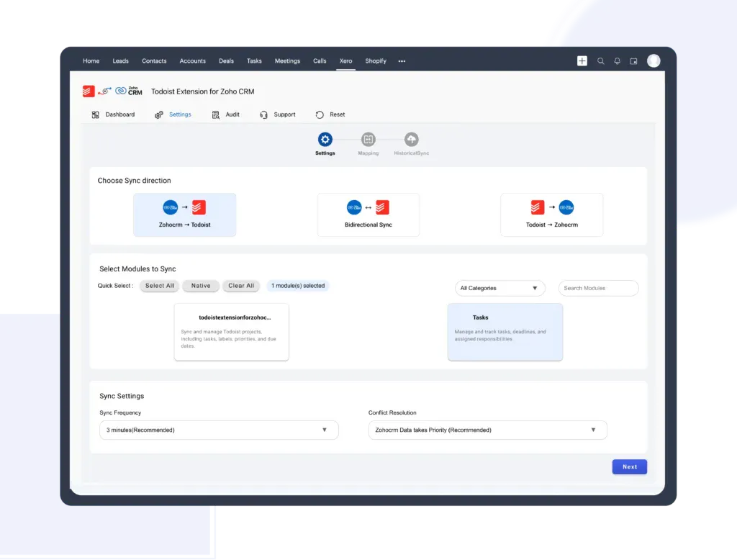Open the All Categories dropdown

(499, 288)
